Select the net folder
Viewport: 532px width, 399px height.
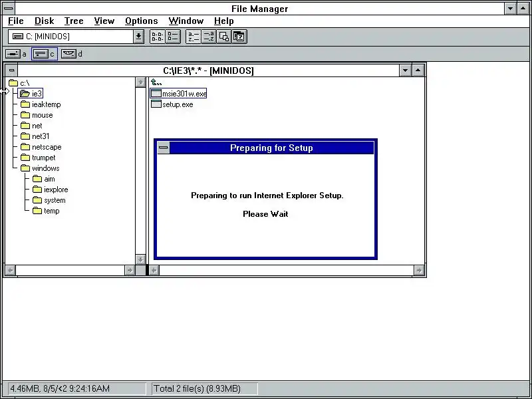31,126
